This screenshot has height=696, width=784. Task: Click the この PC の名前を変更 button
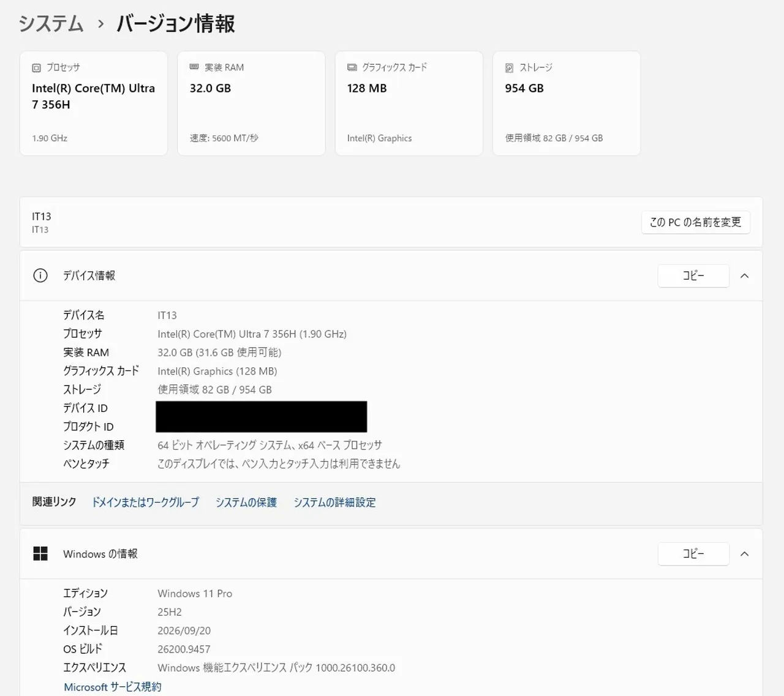click(x=696, y=222)
